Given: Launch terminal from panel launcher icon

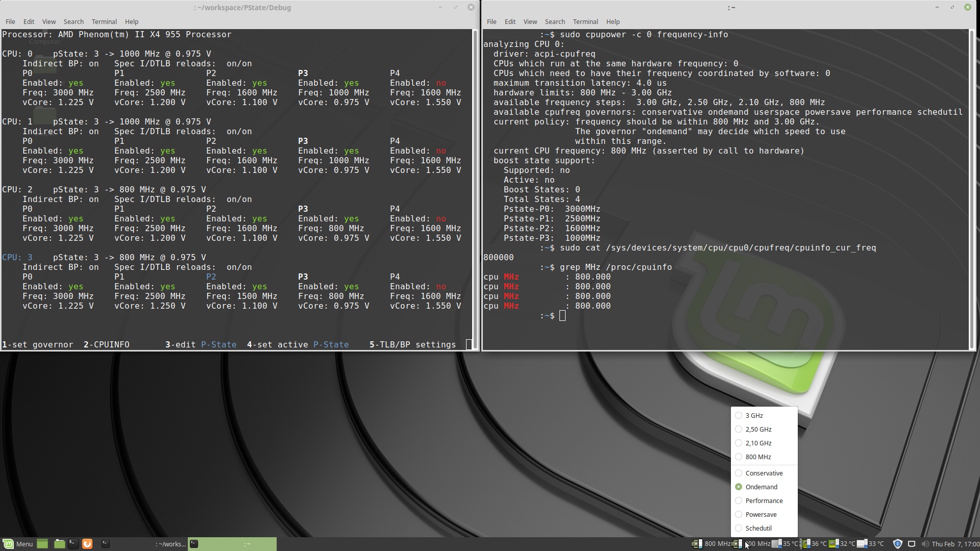Looking at the screenshot, I should 73,544.
